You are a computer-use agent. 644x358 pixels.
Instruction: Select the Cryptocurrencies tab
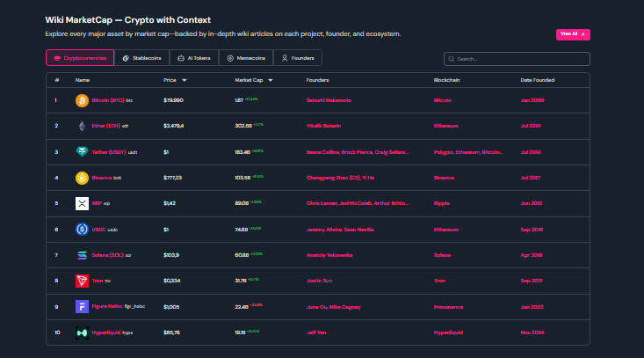[80, 58]
